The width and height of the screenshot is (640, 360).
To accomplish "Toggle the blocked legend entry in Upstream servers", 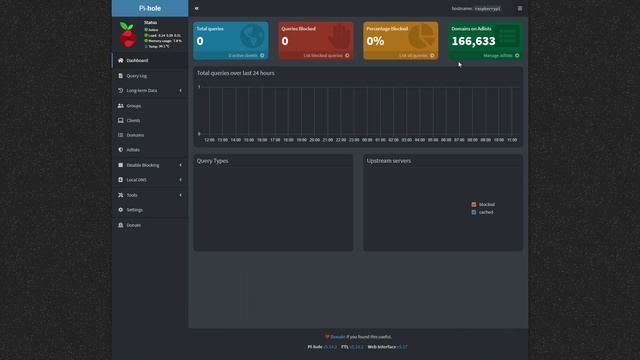I will coord(483,204).
